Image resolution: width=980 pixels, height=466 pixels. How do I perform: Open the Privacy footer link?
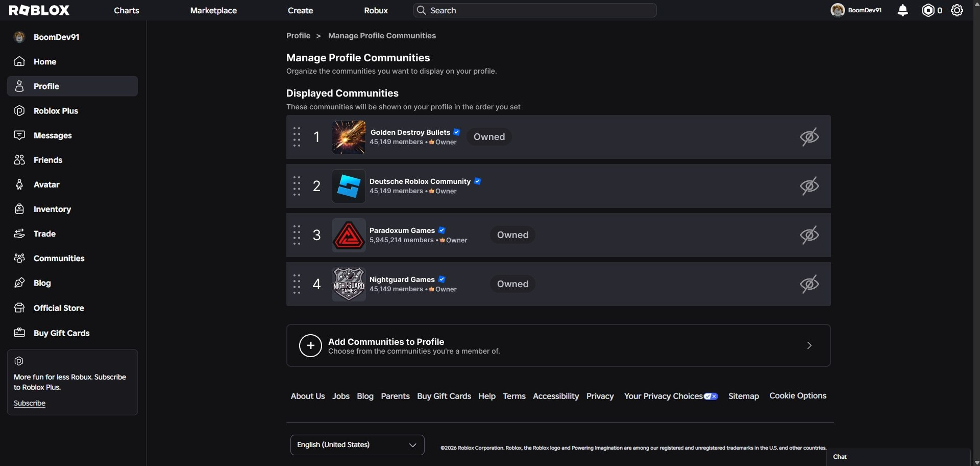pyautogui.click(x=600, y=396)
